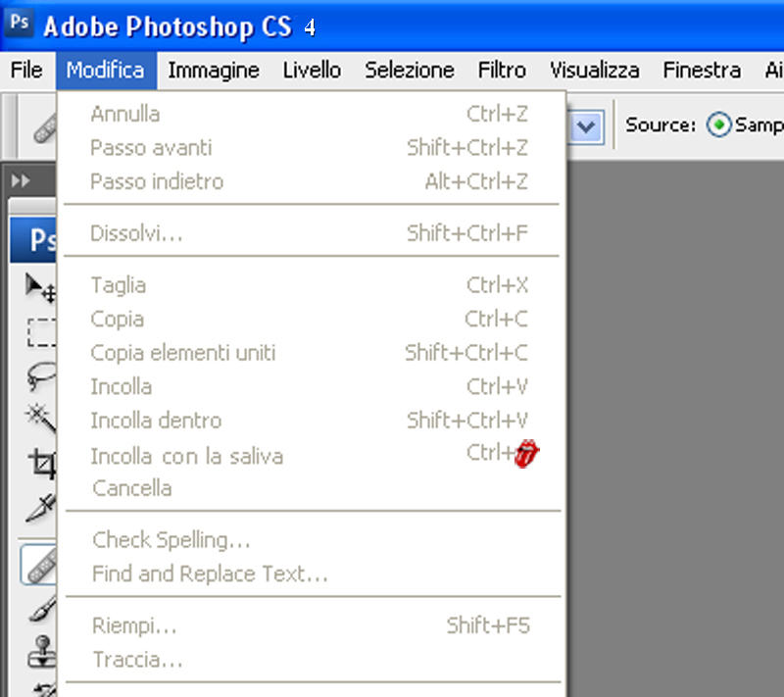The height and width of the screenshot is (697, 784).
Task: Choose Taglia menu entry
Action: 311,285
